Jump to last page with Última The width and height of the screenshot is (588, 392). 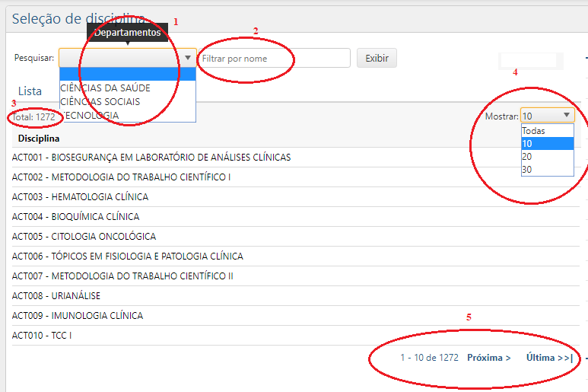click(548, 357)
